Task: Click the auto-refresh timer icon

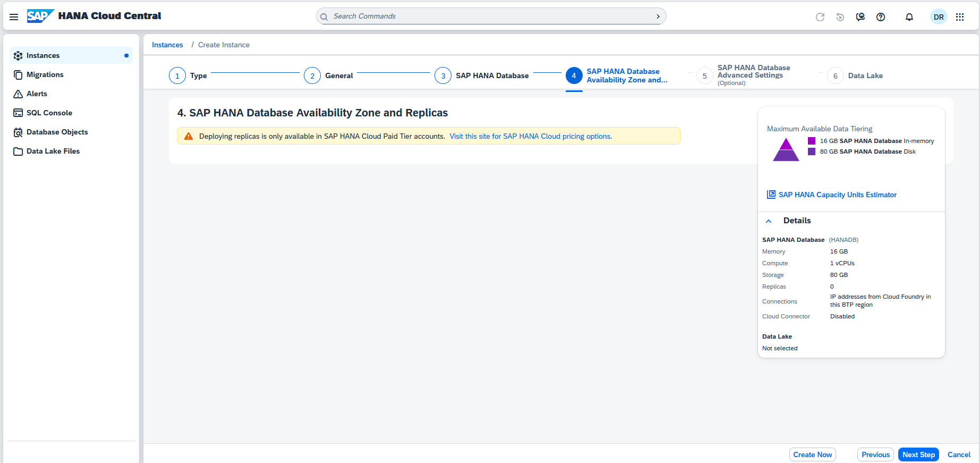Action: (840, 17)
